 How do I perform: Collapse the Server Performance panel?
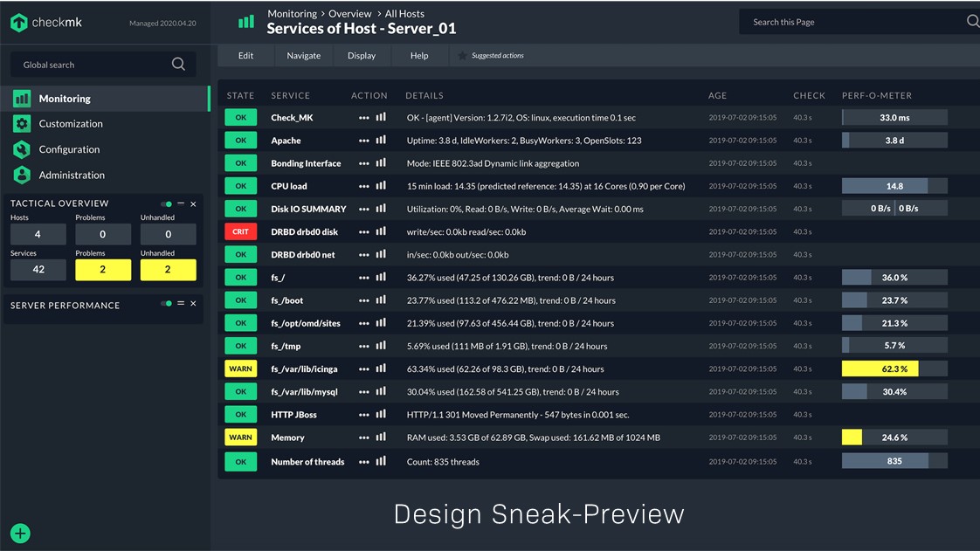[x=181, y=304]
